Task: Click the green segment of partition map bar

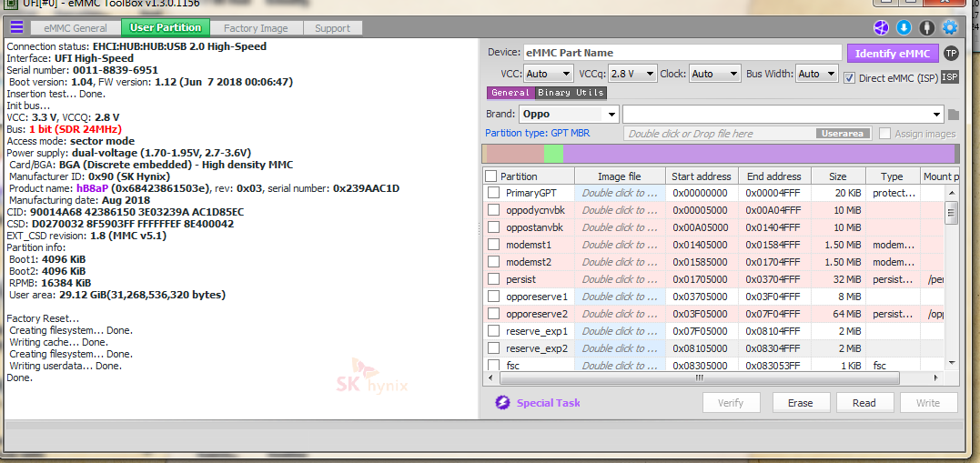Action: 554,154
